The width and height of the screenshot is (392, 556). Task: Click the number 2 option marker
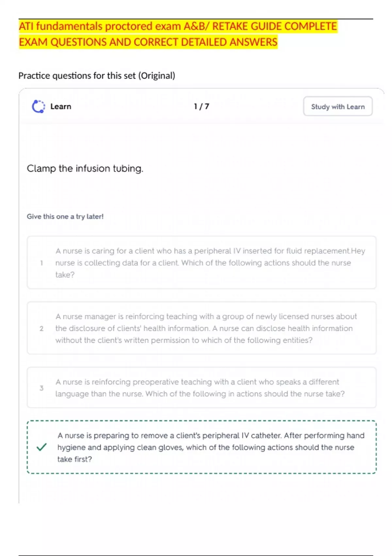click(41, 328)
